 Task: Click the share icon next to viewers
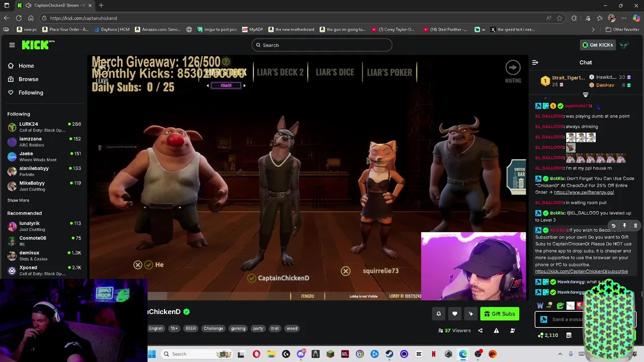480,330
